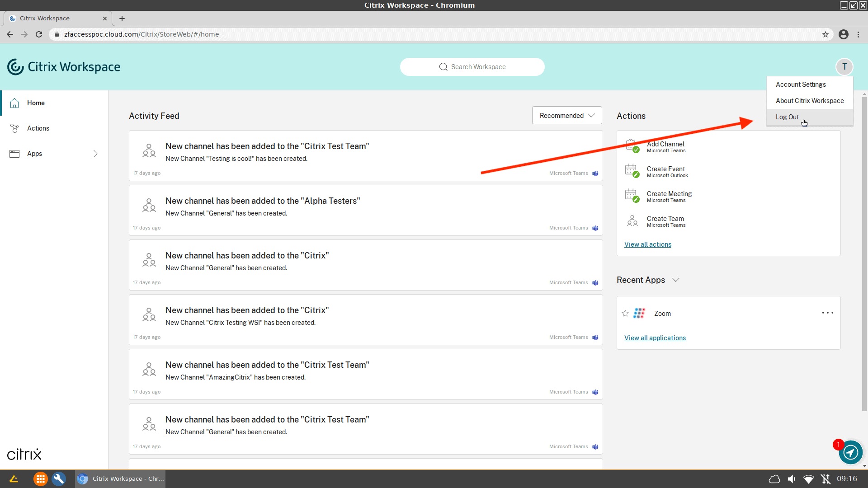This screenshot has height=488, width=868.
Task: Click the Teams icon on "AmazingCitrix" card
Action: coord(595,392)
